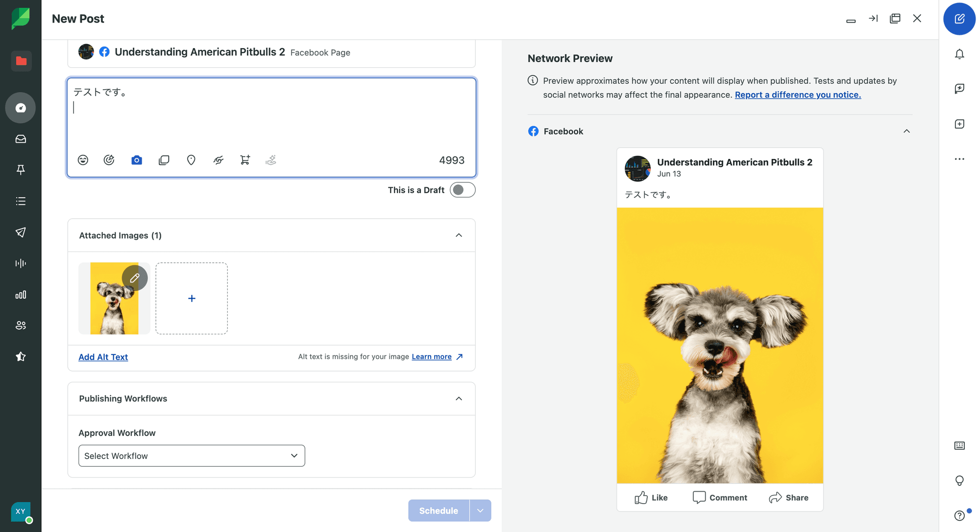Open Inbox tray icon in left sidebar
The height and width of the screenshot is (532, 980).
(21, 139)
